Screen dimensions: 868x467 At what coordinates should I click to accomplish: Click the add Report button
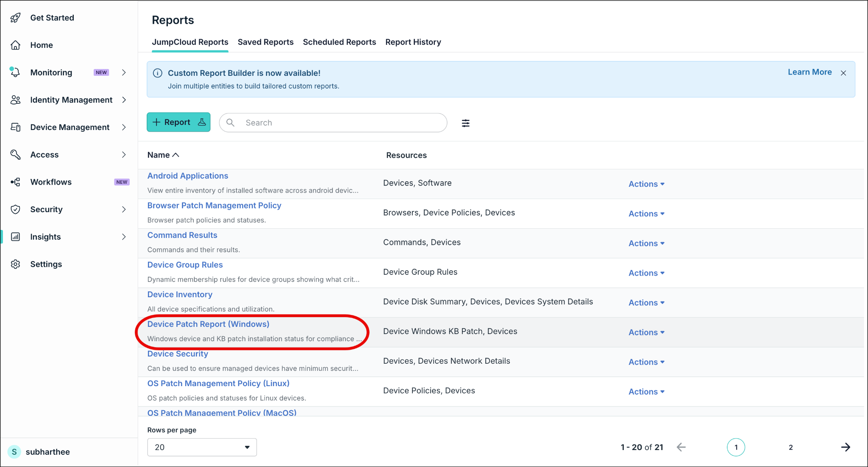178,122
